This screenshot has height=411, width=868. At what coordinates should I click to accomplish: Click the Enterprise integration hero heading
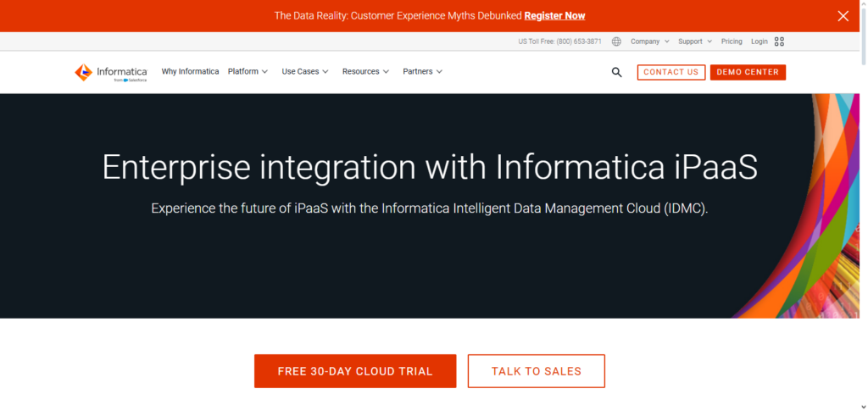point(430,166)
